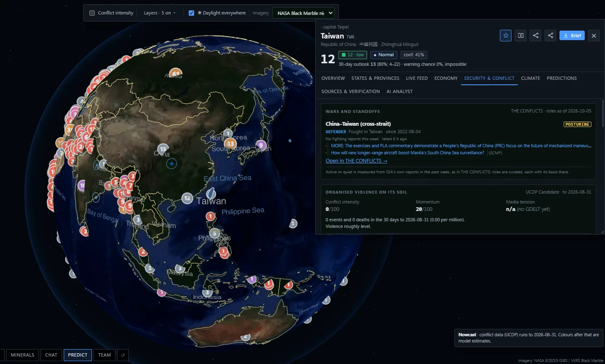Close the Taiwan country panel

pyautogui.click(x=594, y=36)
